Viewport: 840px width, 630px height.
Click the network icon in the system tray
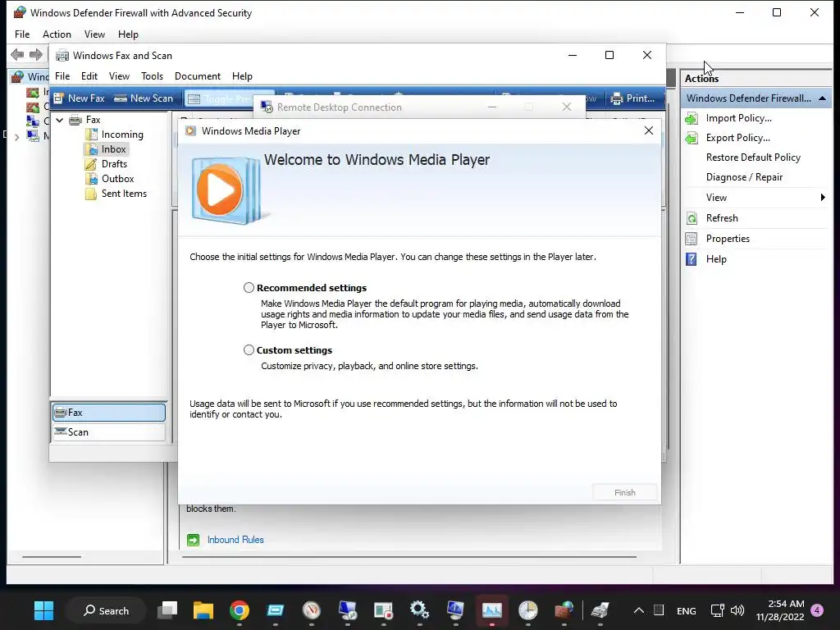[717, 610]
